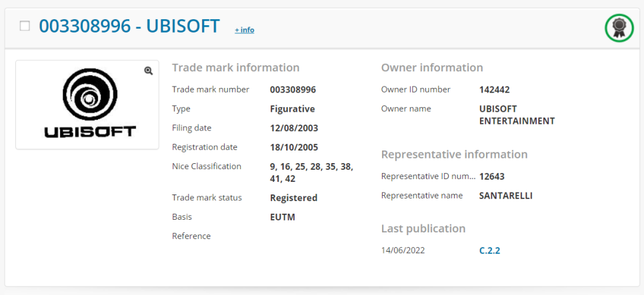Click the Representative information heading

point(454,154)
